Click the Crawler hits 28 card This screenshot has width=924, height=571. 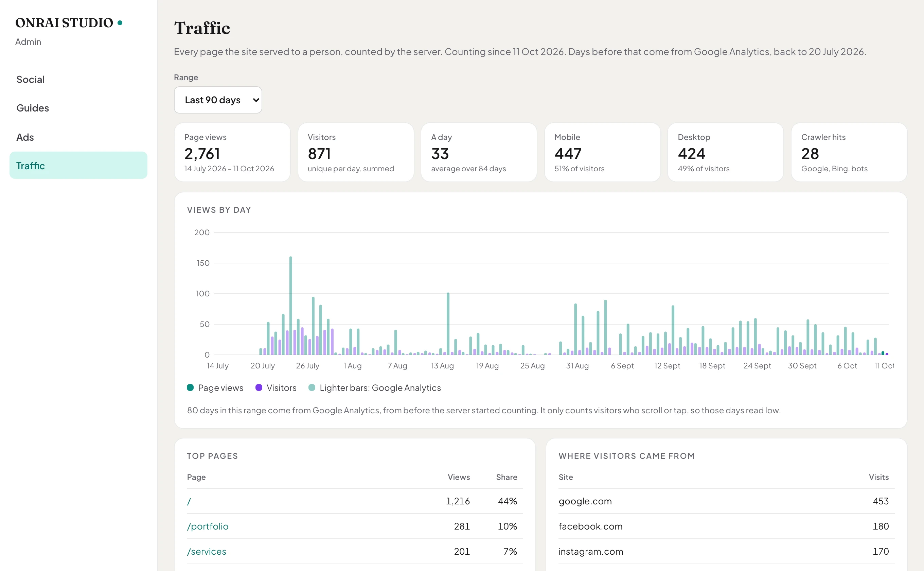click(x=849, y=152)
